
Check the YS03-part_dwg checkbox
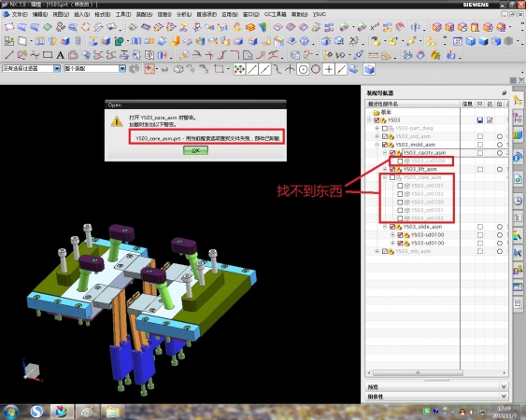coord(385,128)
